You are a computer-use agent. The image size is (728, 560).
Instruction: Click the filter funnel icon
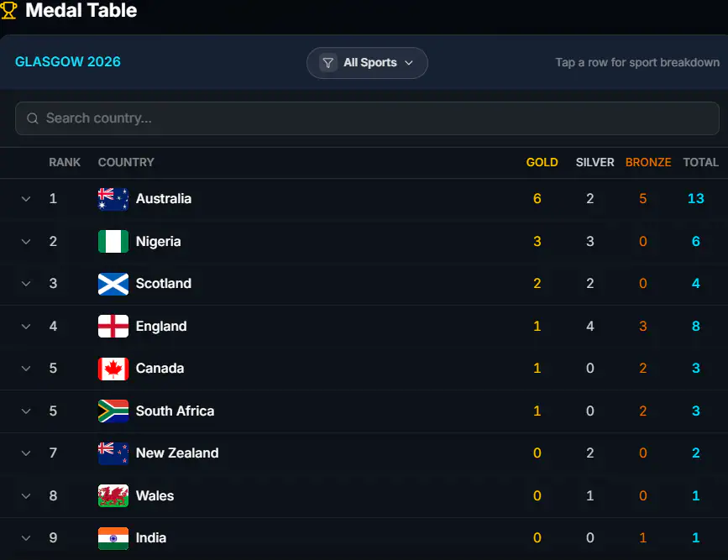(x=327, y=63)
